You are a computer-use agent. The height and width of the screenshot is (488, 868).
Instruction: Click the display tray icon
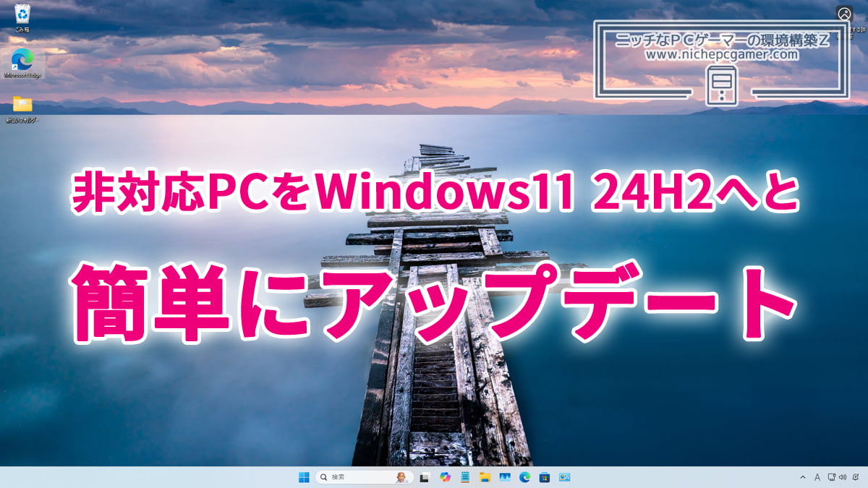(831, 477)
